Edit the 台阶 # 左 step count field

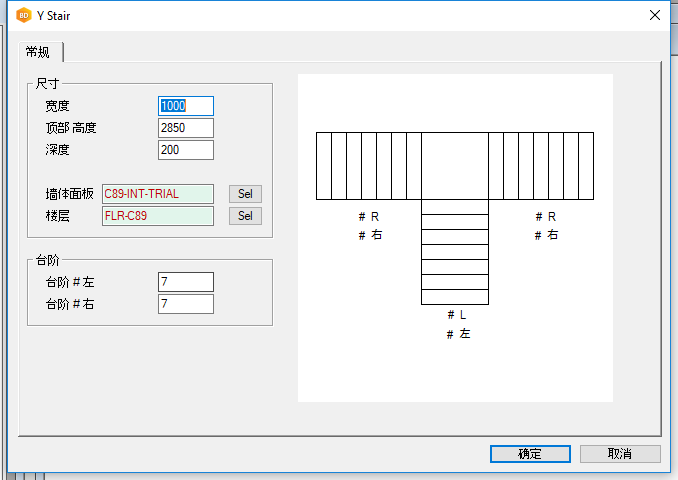[x=186, y=282]
